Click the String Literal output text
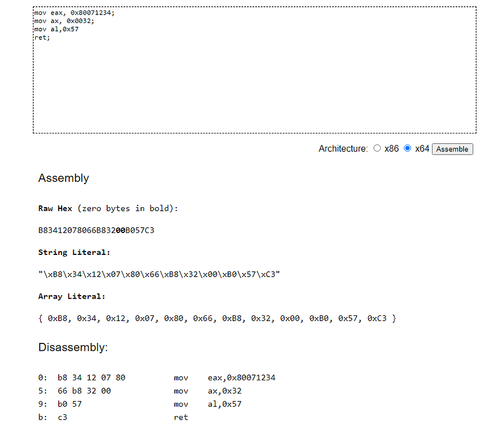 tap(159, 274)
